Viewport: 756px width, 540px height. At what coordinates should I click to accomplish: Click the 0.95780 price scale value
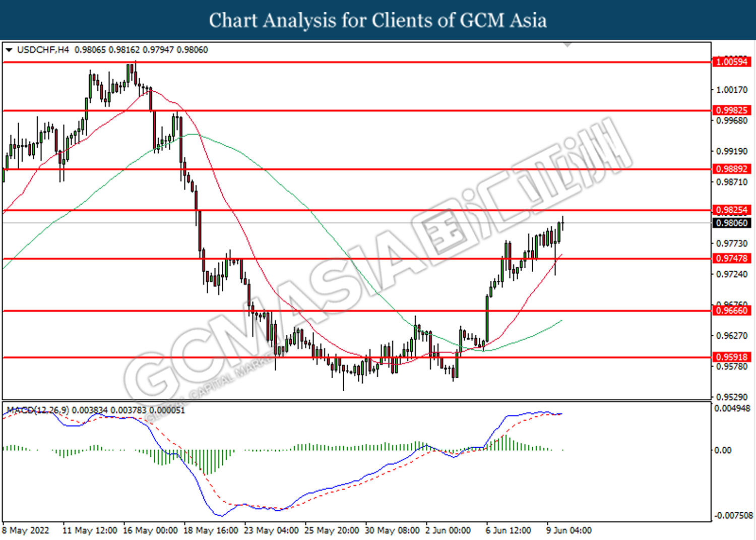(x=732, y=367)
